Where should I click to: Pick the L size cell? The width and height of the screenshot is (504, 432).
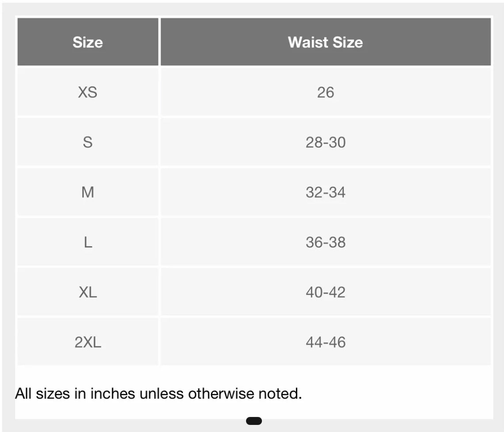tap(87, 242)
